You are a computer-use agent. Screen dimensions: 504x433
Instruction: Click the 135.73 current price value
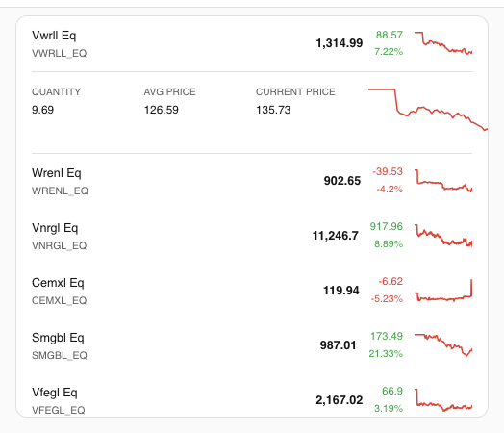pyautogui.click(x=273, y=110)
